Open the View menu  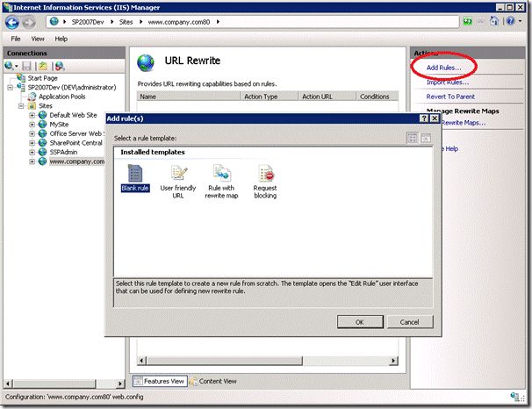click(38, 39)
